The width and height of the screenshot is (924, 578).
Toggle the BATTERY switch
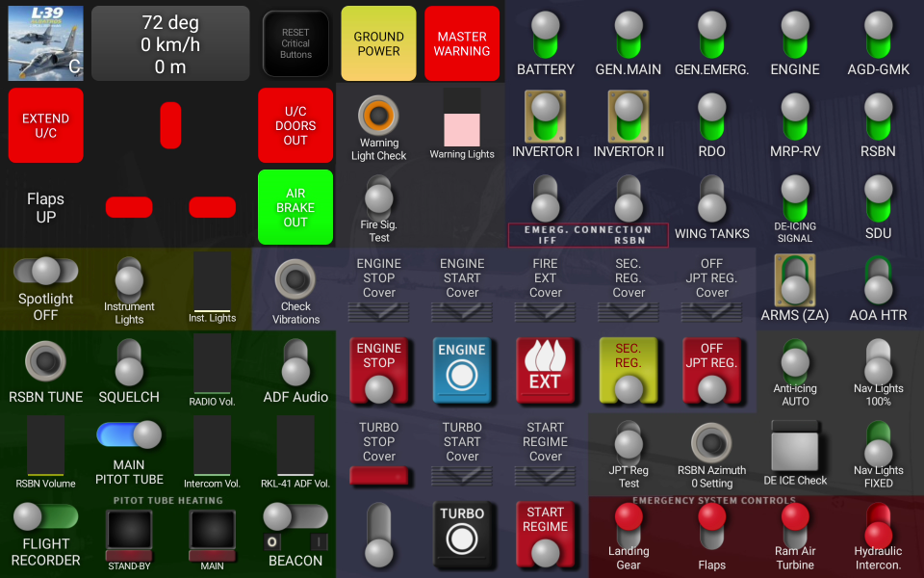[x=546, y=36]
